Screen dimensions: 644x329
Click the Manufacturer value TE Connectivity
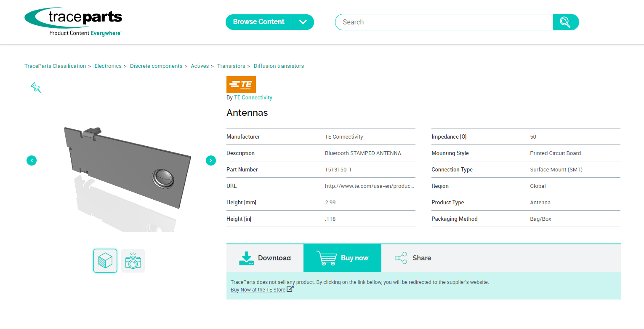click(x=344, y=136)
